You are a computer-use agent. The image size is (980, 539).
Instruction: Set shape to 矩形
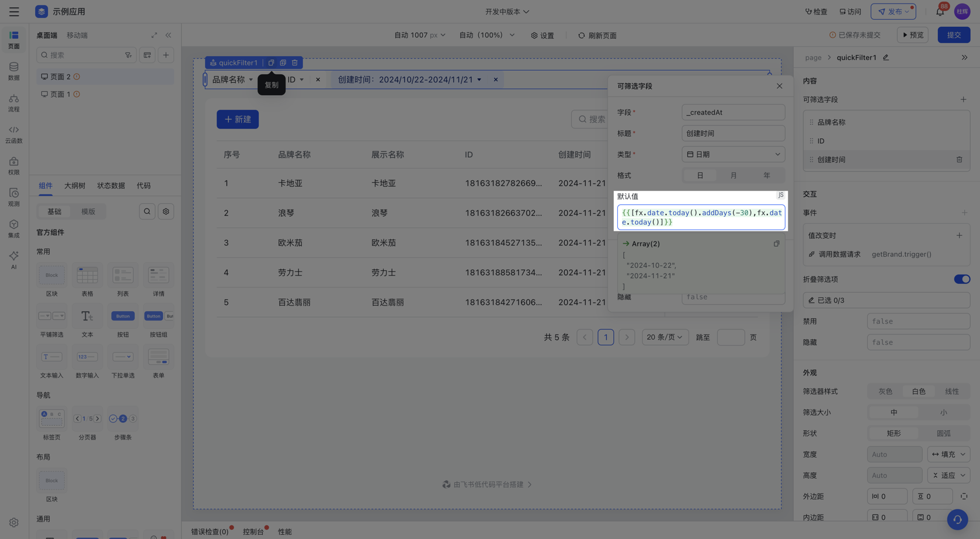pos(894,433)
